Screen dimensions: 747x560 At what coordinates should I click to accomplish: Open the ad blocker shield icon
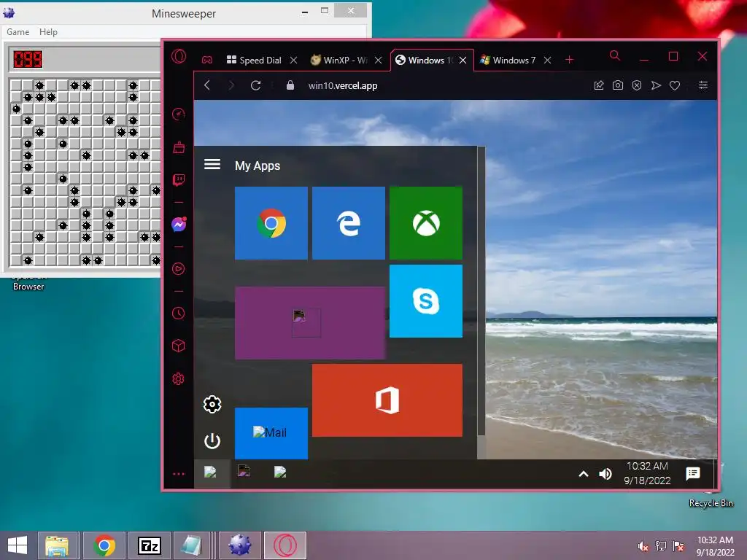point(637,85)
